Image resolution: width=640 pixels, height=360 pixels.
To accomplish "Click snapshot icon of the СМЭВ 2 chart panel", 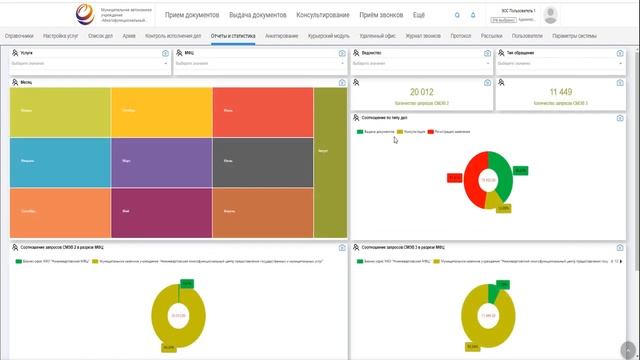I will [x=342, y=248].
